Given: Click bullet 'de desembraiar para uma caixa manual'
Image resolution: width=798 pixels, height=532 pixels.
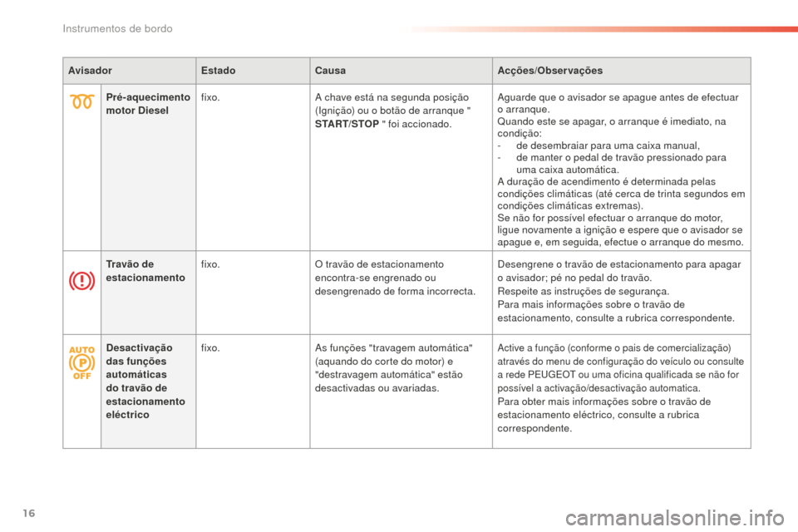Looking at the screenshot, I should point(608,145).
